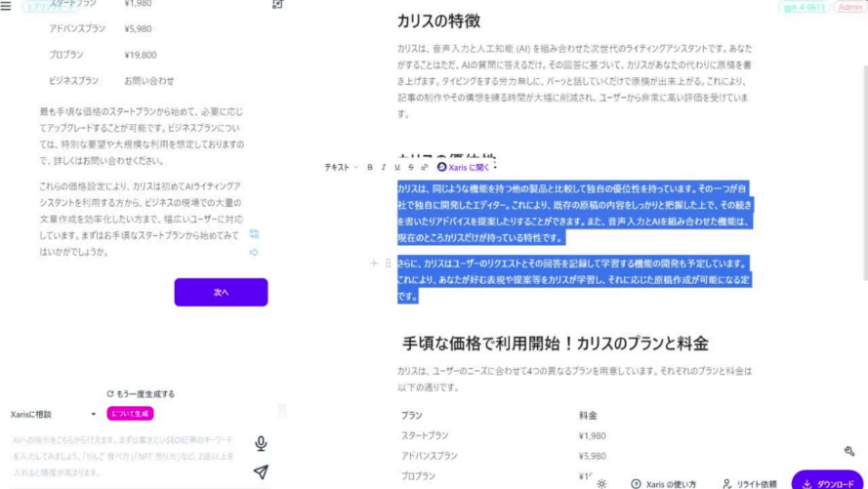Image resolution: width=868 pixels, height=489 pixels.
Task: Open the Xarisに相談 dropdown
Action: pyautogui.click(x=53, y=414)
